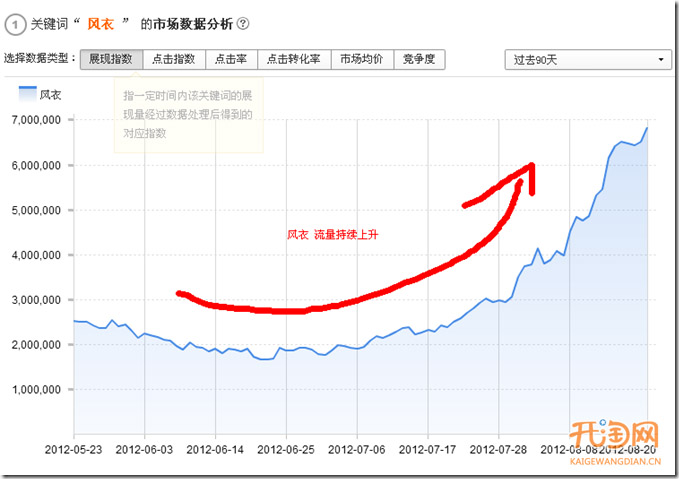Click the y-axis label 5,000,000

(x=36, y=210)
